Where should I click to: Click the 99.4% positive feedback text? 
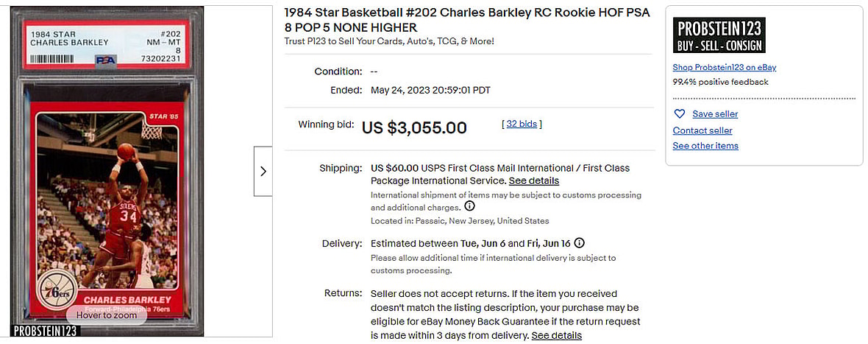(720, 82)
